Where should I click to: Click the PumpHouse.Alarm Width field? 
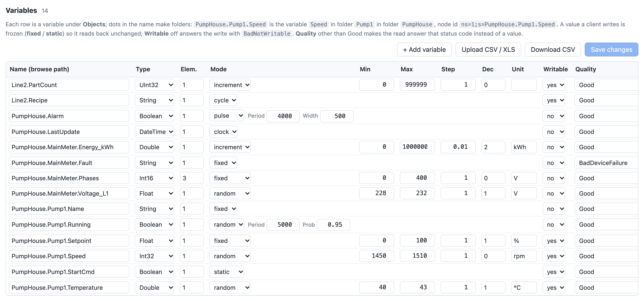(337, 116)
